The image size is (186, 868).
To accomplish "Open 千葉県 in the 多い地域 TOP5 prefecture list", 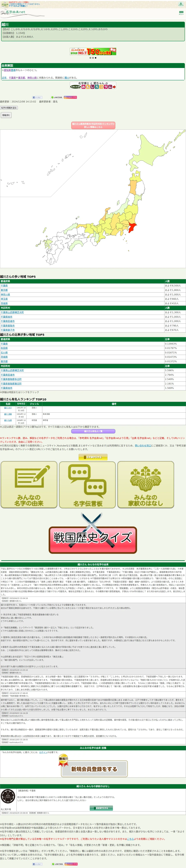I will (4, 286).
